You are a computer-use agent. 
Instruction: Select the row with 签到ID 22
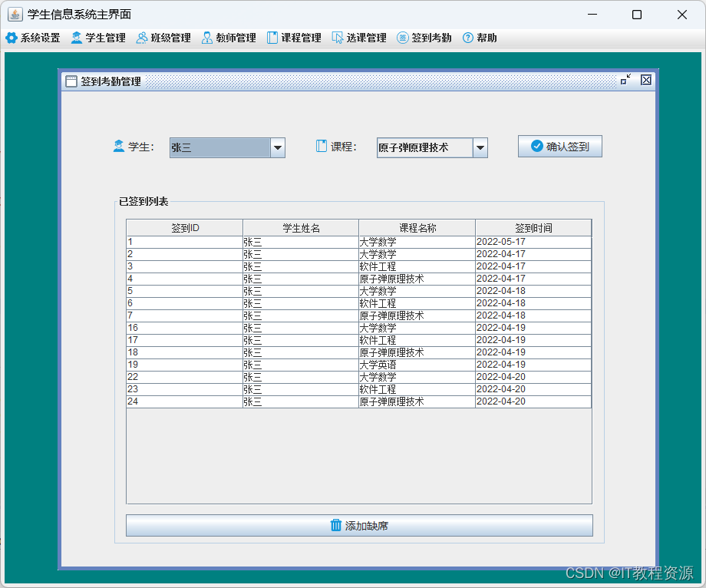point(359,377)
